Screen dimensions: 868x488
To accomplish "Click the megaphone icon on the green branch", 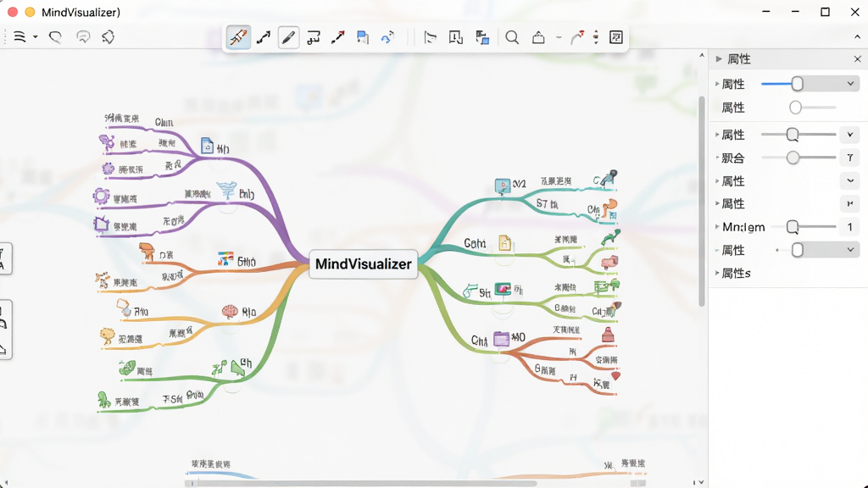I will point(238,368).
